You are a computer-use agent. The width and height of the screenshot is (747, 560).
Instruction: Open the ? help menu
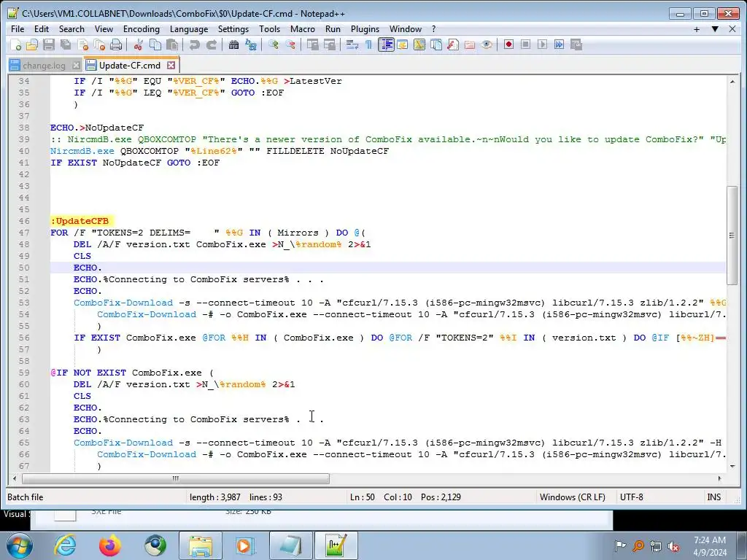click(433, 29)
